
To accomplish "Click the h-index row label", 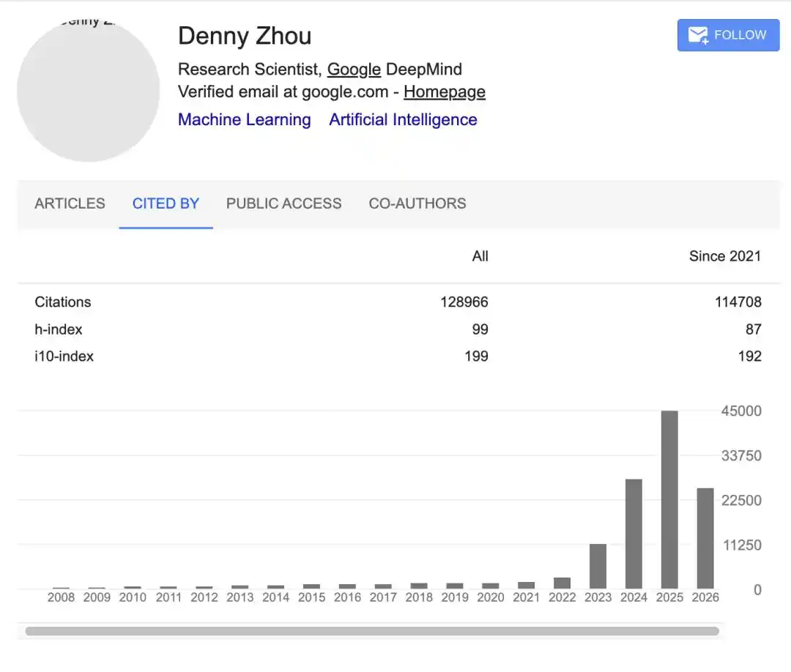I will 59,329.
